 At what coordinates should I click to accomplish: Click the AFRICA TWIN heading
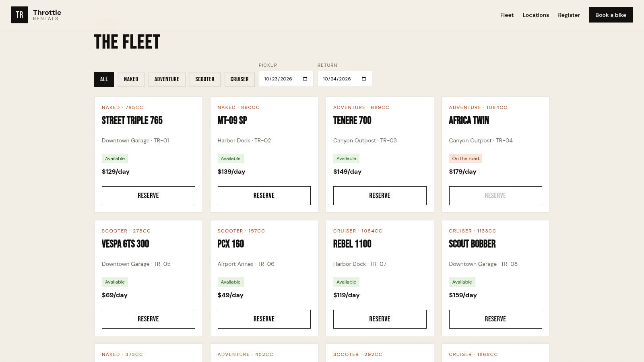pos(469,120)
